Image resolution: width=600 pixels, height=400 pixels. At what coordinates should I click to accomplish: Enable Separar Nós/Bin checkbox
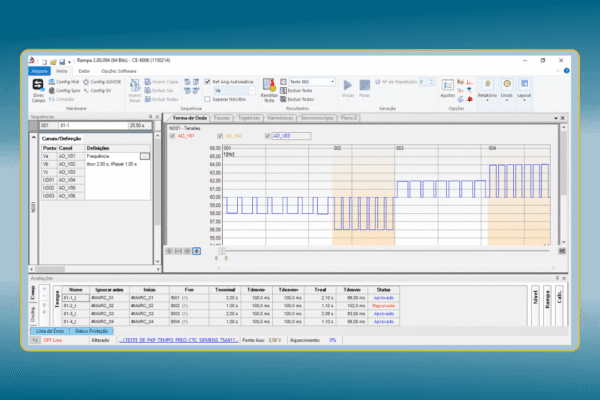click(207, 99)
